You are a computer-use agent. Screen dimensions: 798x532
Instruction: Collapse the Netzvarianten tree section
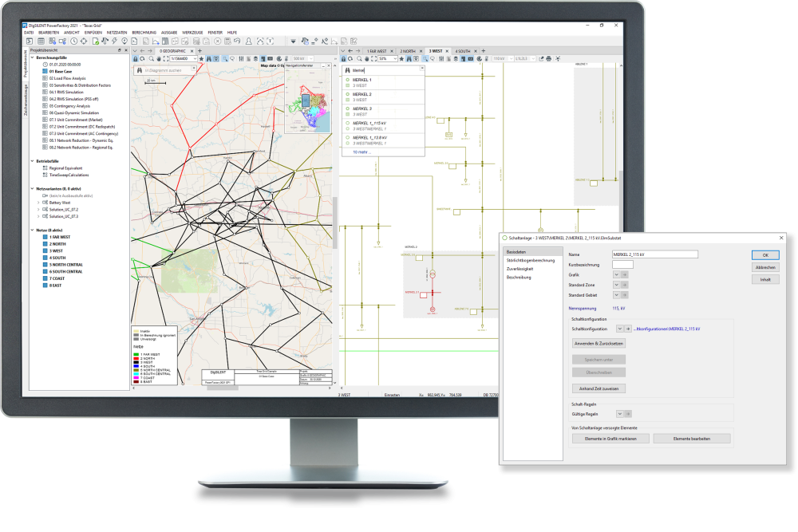click(x=32, y=189)
